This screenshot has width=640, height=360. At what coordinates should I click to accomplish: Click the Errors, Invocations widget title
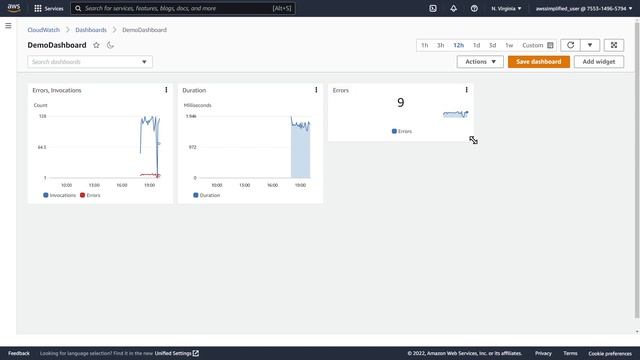point(57,90)
